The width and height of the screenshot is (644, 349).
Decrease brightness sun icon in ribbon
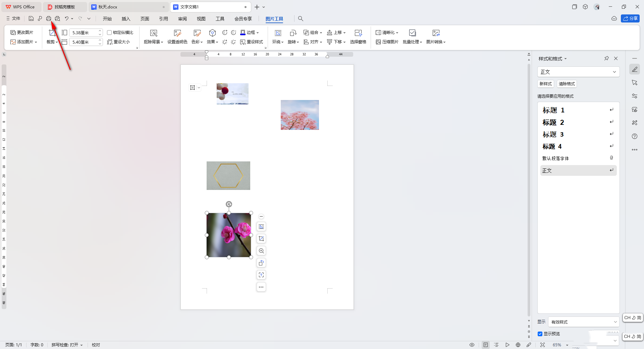tap(233, 42)
